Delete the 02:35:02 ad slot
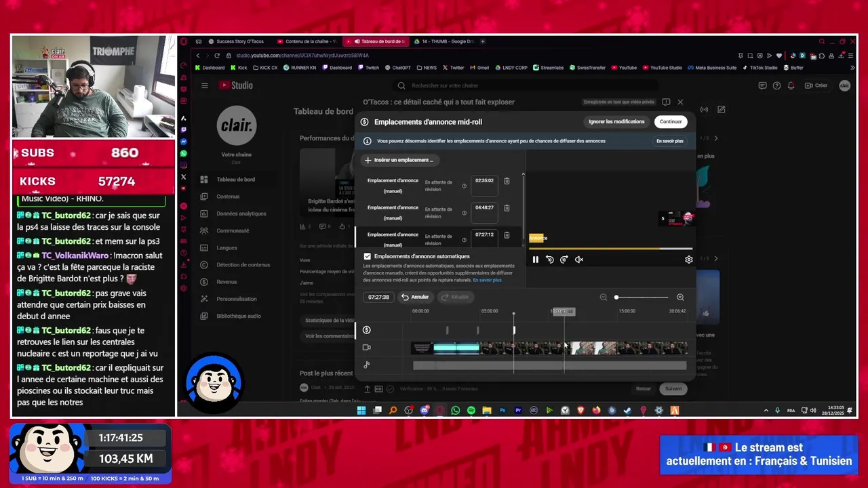The image size is (868, 488). [x=507, y=181]
